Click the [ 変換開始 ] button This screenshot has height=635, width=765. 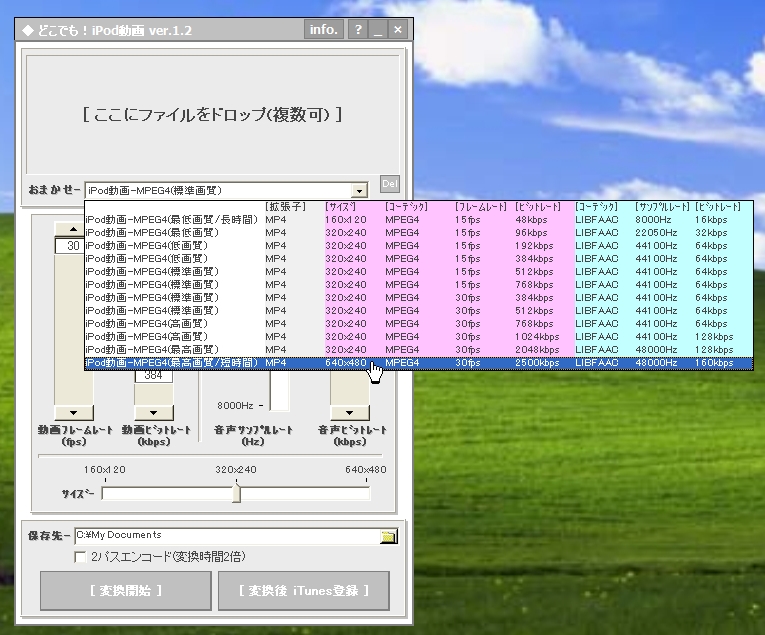pos(125,591)
